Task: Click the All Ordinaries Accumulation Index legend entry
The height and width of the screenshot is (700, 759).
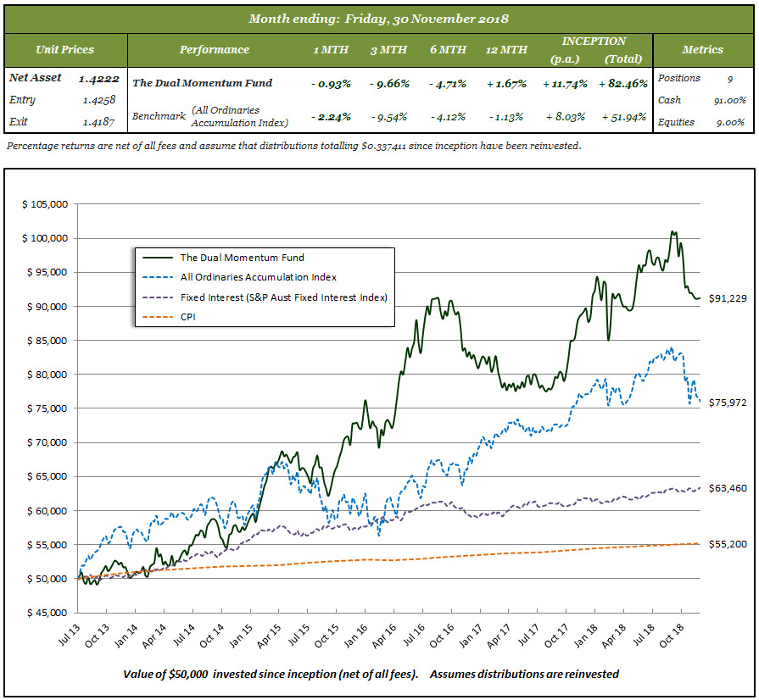Action: [258, 277]
